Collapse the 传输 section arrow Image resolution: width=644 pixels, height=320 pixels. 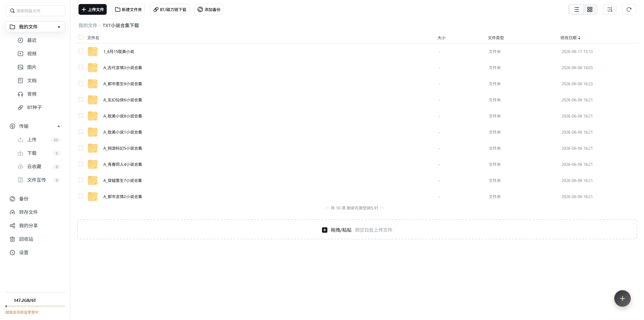click(59, 126)
